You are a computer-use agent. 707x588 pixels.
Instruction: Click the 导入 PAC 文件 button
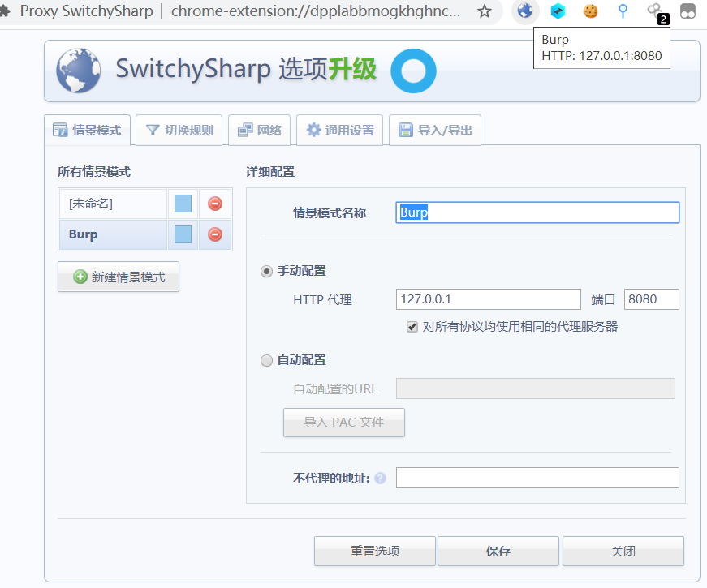[x=344, y=423]
